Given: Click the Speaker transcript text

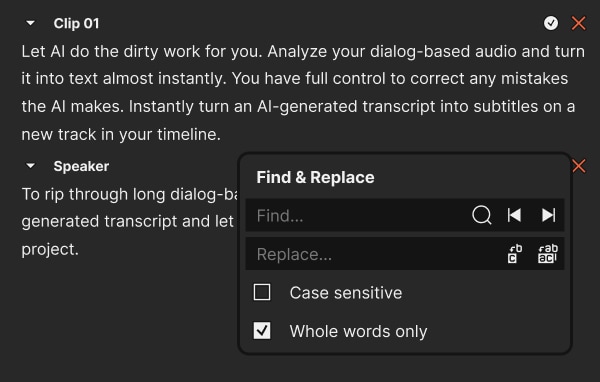Looking at the screenshot, I should pos(130,222).
